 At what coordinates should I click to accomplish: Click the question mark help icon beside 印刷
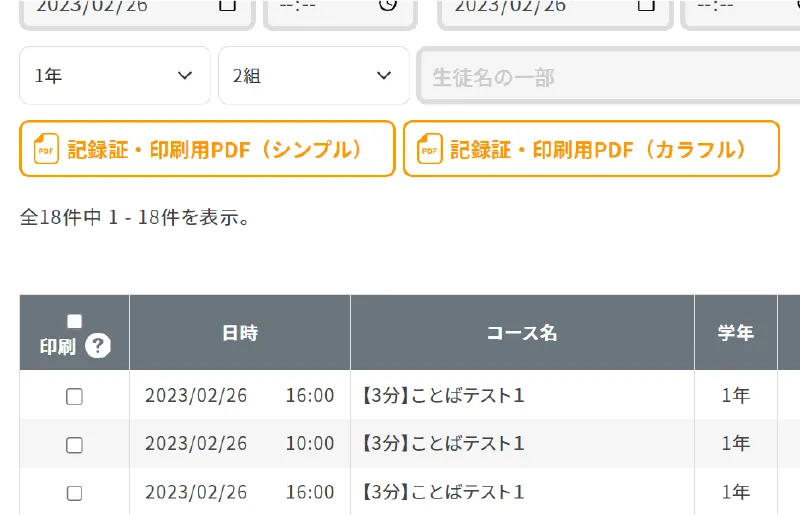tap(98, 346)
